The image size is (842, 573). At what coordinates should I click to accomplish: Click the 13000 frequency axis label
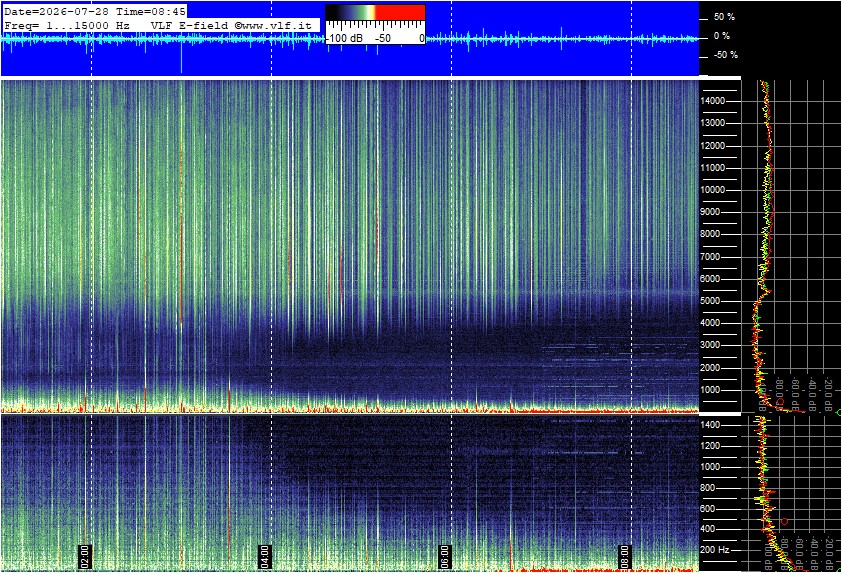coord(713,123)
